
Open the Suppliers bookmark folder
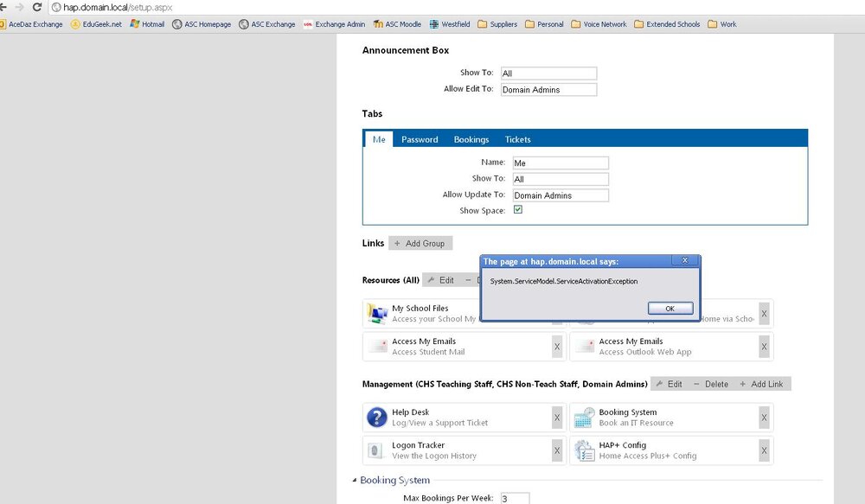click(497, 24)
